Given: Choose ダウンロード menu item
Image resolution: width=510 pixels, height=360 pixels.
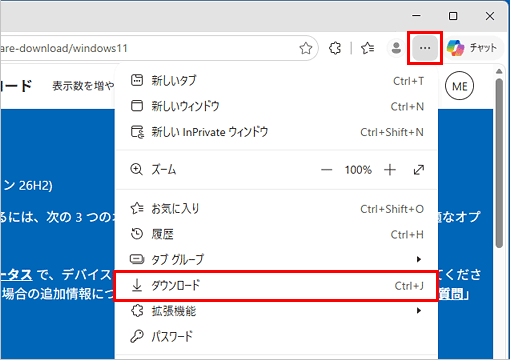Looking at the screenshot, I should pos(277,286).
